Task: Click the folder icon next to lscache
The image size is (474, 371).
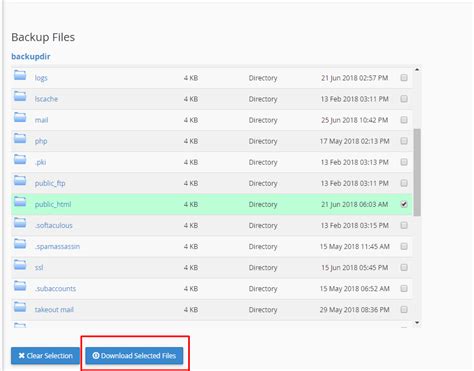Action: (20, 96)
